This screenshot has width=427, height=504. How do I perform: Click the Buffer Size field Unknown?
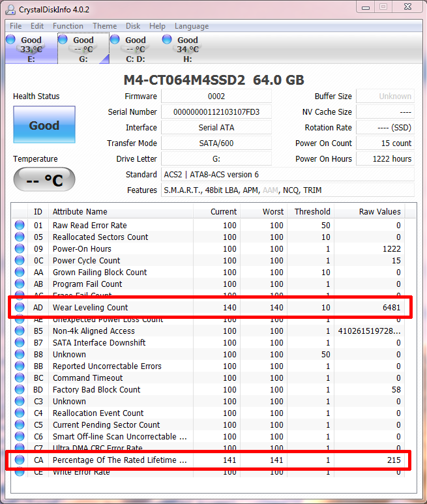pos(385,96)
